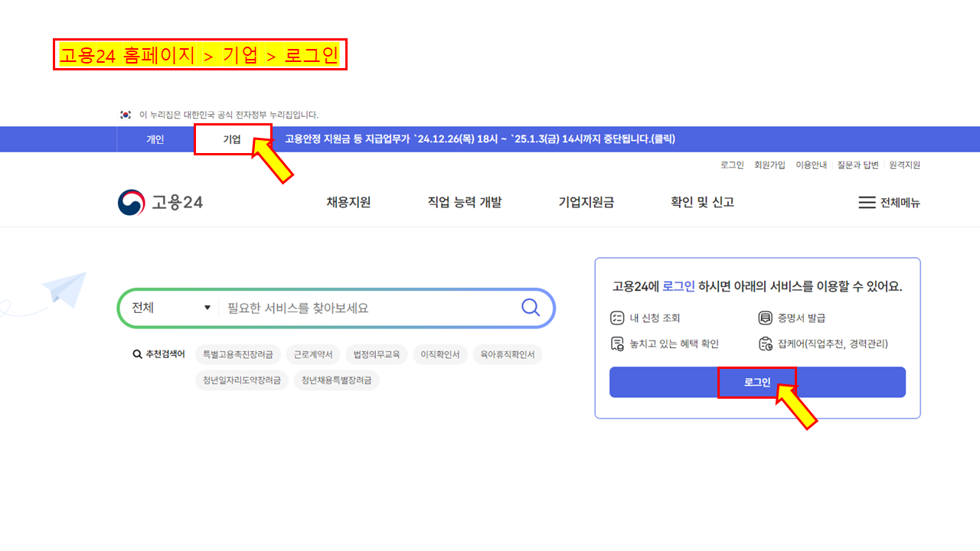
Task: Click the 증명서 발급 icon
Action: (765, 318)
